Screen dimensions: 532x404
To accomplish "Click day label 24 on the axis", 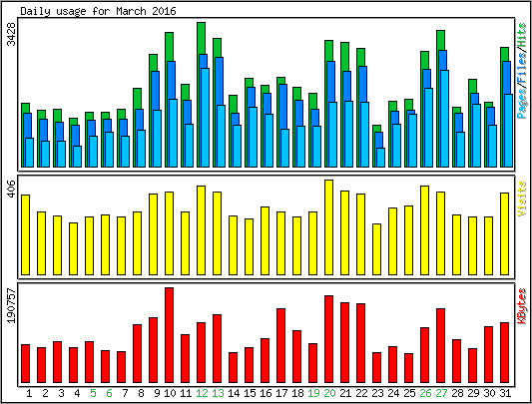I will 393,393.
